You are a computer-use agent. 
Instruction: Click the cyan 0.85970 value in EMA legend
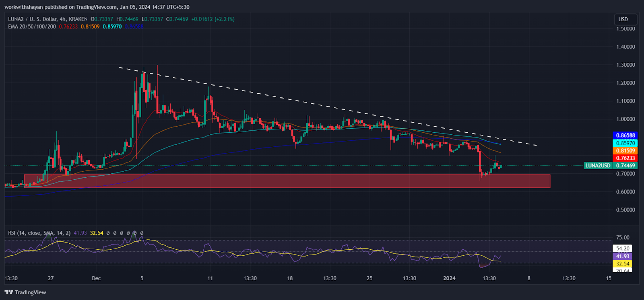click(112, 27)
